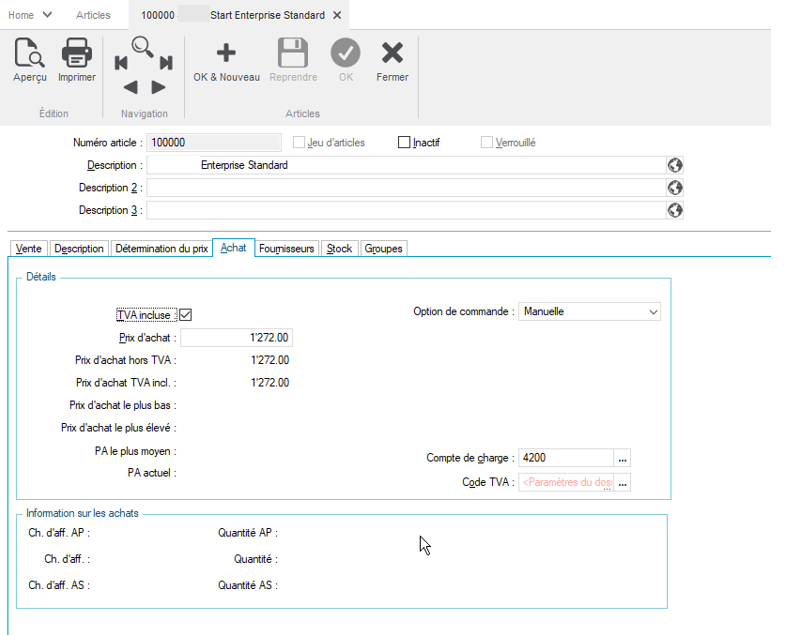Click the Home tab label

coord(21,15)
